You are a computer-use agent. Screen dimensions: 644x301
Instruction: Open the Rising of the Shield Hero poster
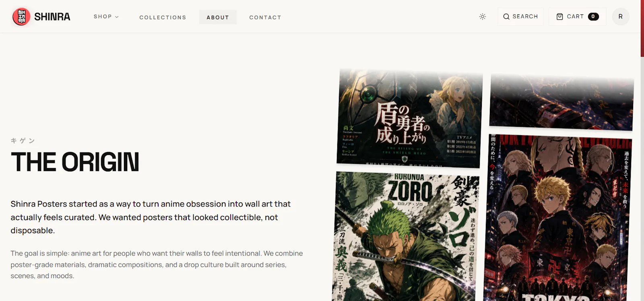[410, 118]
